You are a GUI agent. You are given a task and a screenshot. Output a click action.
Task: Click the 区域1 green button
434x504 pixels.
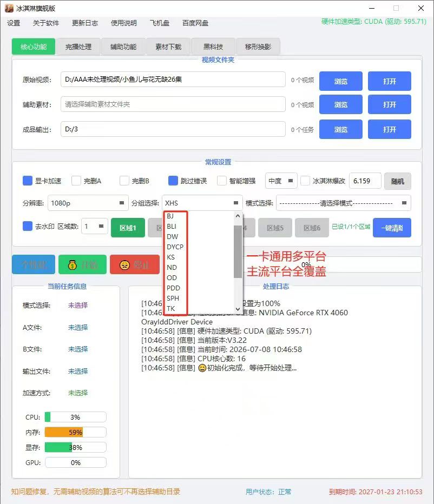click(128, 228)
